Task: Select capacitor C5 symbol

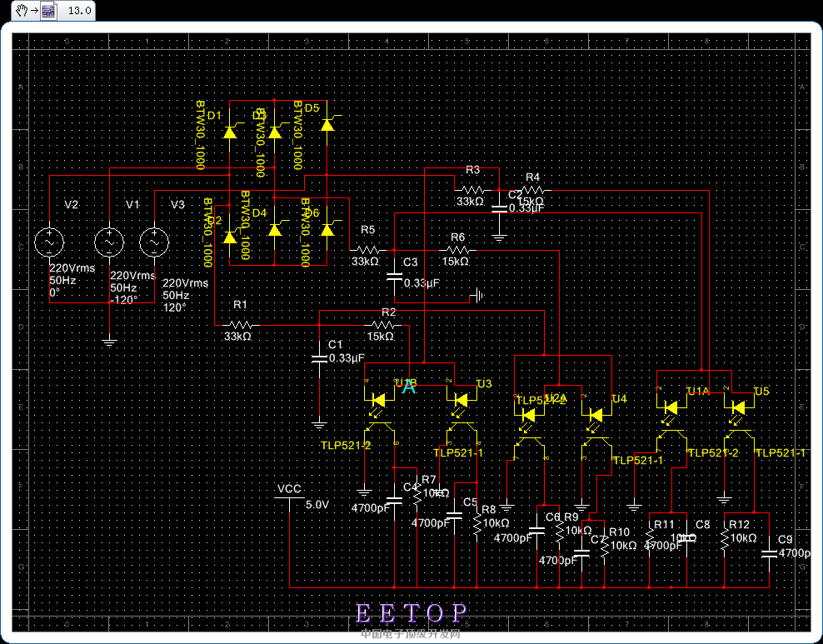Action: click(x=454, y=517)
